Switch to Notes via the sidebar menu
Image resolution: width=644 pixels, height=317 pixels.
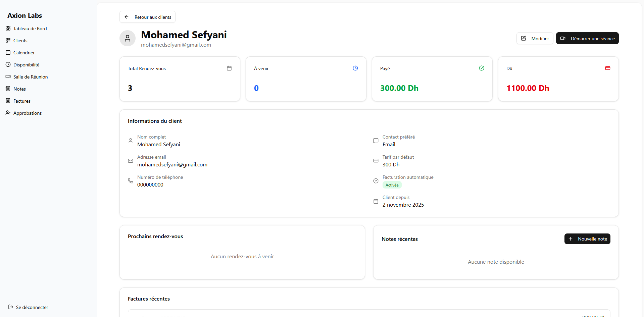point(19,89)
